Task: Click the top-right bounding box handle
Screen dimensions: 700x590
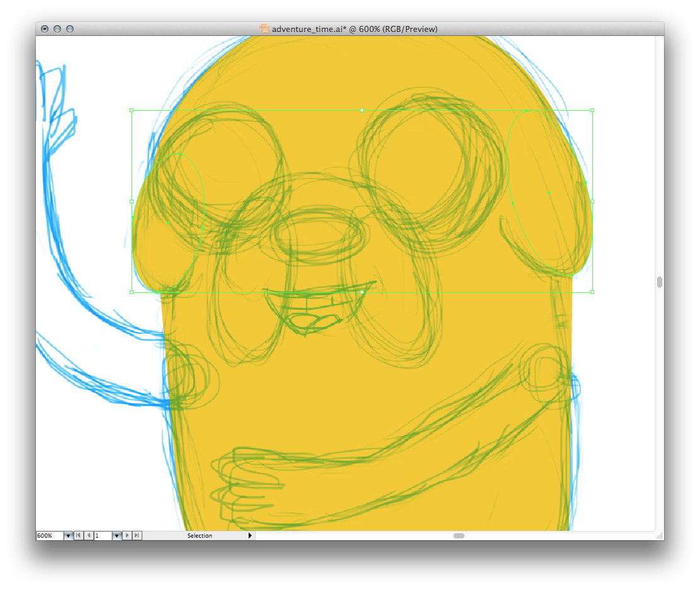Action: (592, 110)
